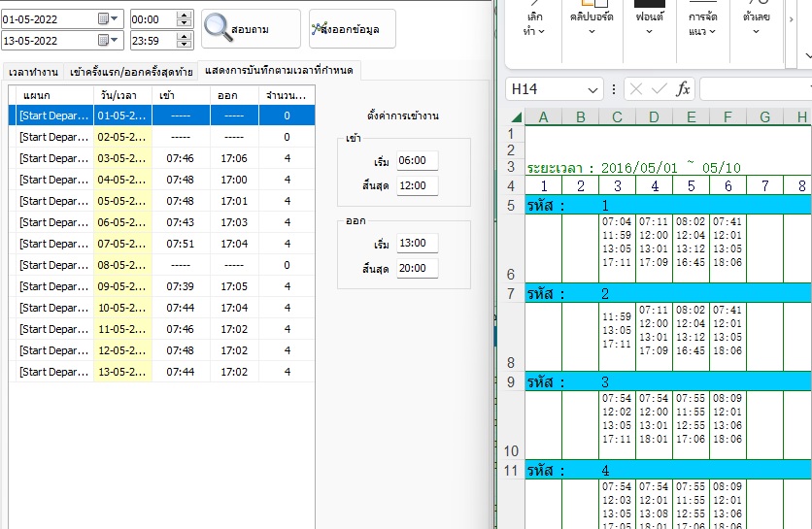Select row 3 header in Excel
This screenshot has width=812, height=529.
[x=511, y=167]
